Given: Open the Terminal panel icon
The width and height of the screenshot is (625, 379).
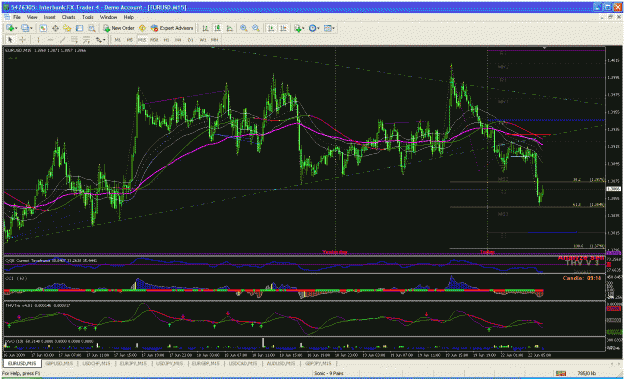Looking at the screenshot, I should [79, 28].
